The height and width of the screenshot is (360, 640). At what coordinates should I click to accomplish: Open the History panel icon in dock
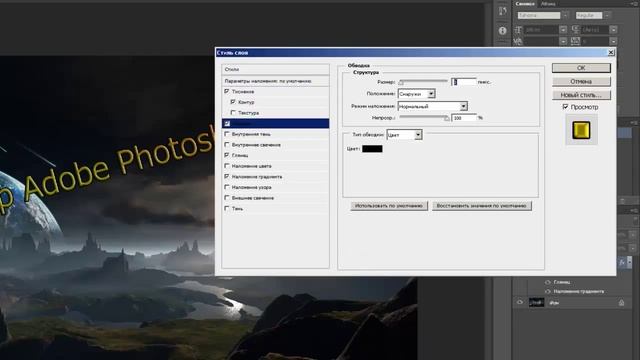coord(502,11)
